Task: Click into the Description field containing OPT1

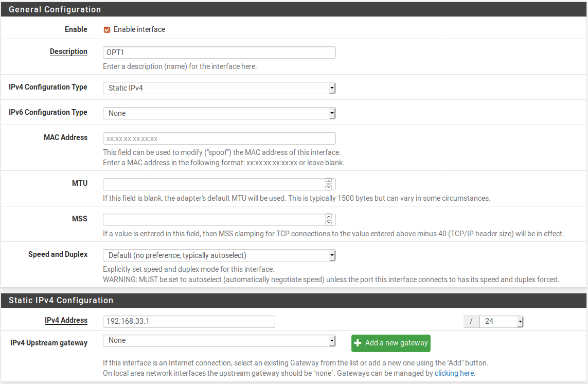Action: 219,53
